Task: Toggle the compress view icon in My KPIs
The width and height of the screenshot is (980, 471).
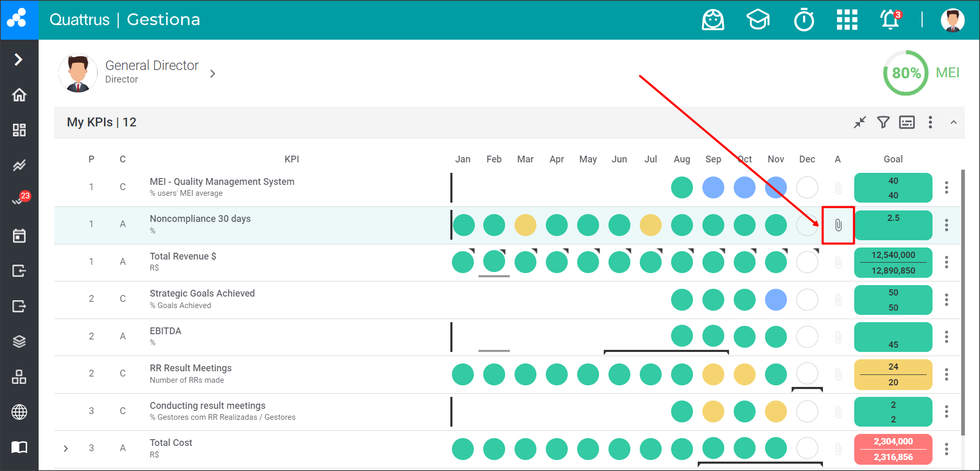Action: (859, 122)
